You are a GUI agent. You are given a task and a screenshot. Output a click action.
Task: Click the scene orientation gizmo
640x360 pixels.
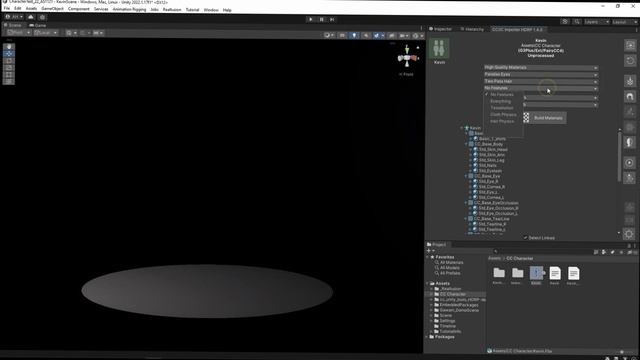407,58
